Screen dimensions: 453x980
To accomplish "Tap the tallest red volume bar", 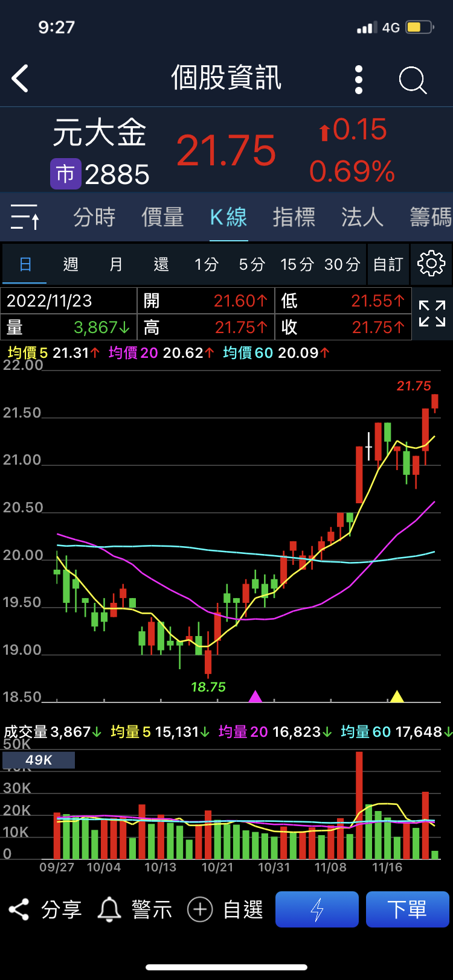I will point(359,806).
